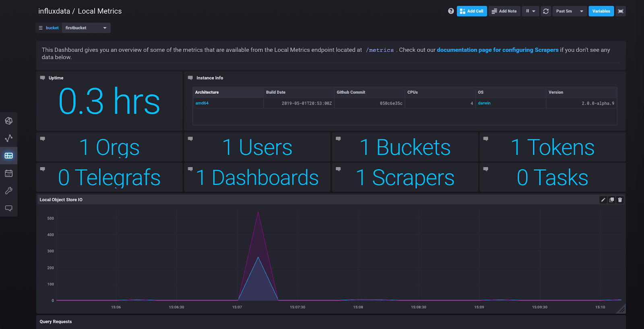Click the /metrics code text in the note
Image resolution: width=644 pixels, height=329 pixels.
point(380,50)
